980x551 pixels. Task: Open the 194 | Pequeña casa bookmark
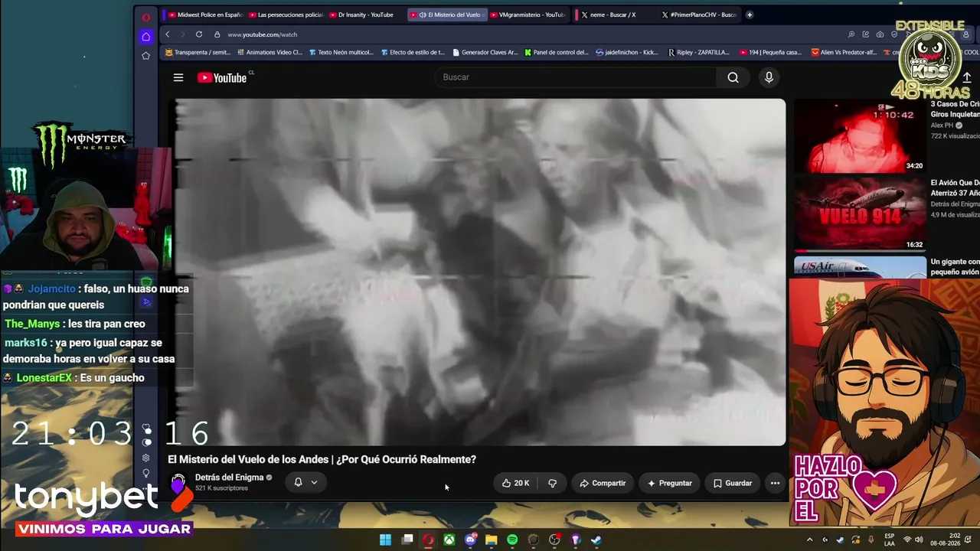771,53
